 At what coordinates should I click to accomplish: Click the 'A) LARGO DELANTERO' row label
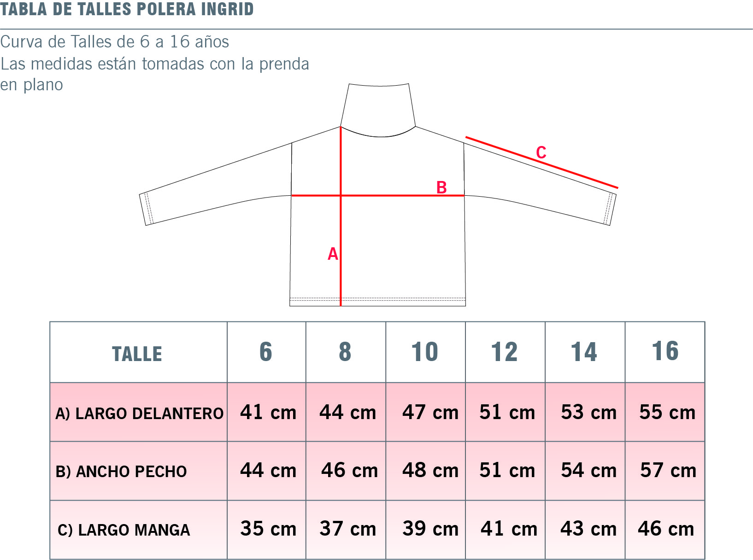pos(139,414)
